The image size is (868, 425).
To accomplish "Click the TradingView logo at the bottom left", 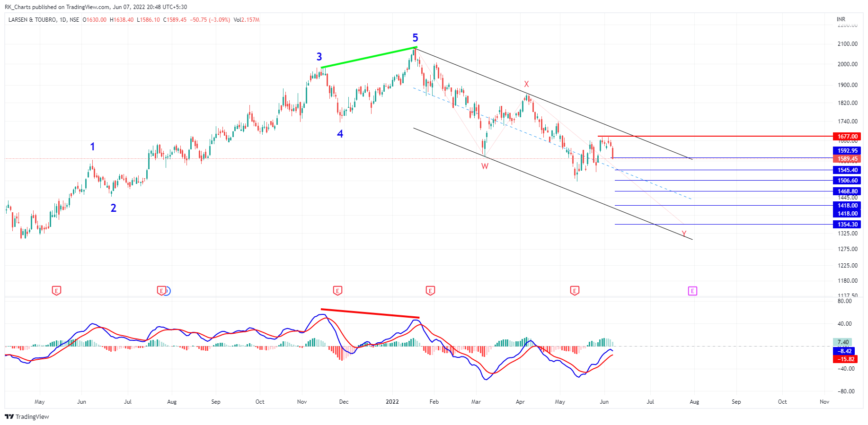I will pyautogui.click(x=27, y=416).
